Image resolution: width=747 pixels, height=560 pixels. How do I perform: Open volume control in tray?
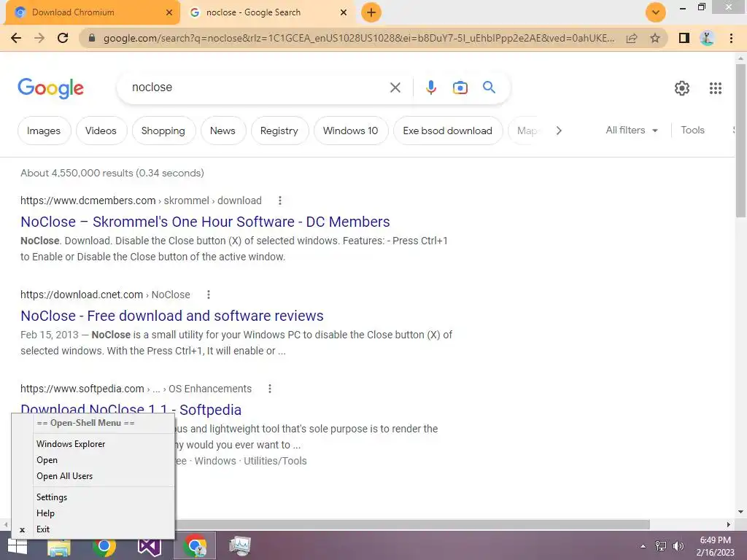[x=678, y=546]
